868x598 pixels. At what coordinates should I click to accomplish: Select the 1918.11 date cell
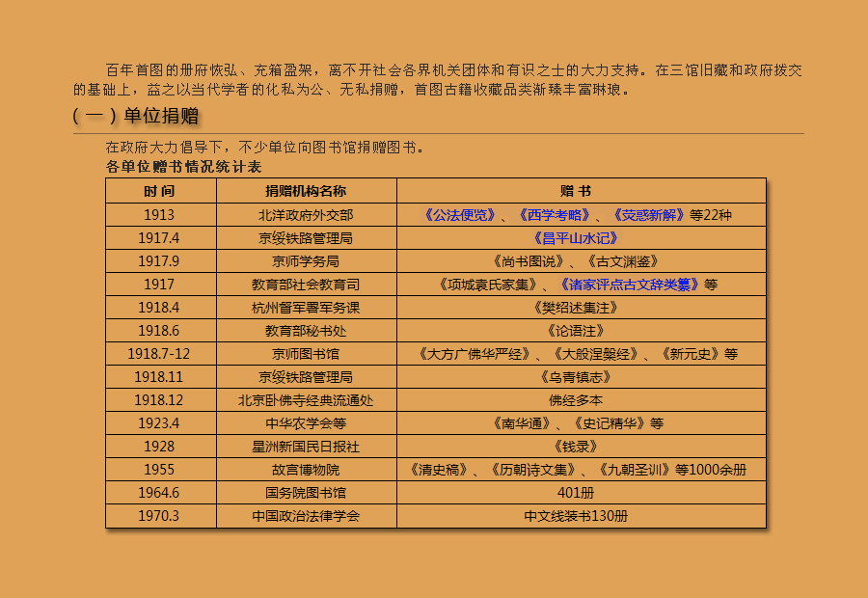160,377
